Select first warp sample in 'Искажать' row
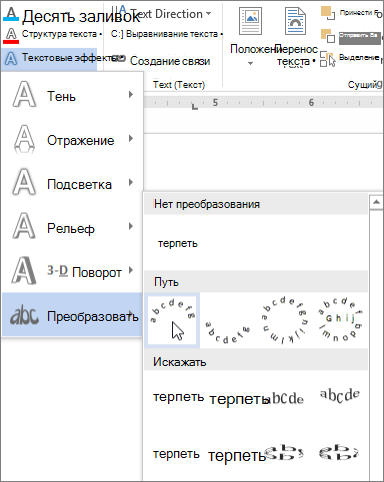 [178, 397]
